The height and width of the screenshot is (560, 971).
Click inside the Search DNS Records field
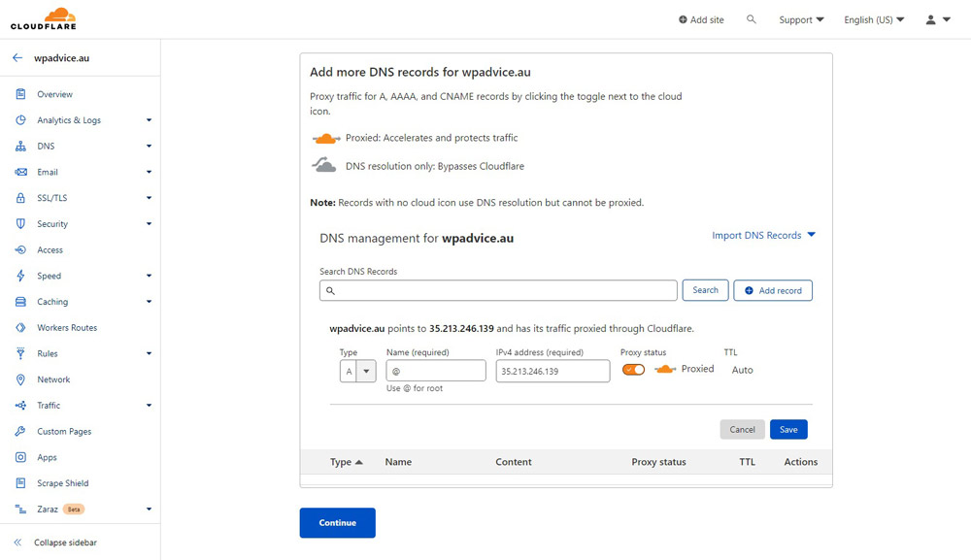point(497,289)
